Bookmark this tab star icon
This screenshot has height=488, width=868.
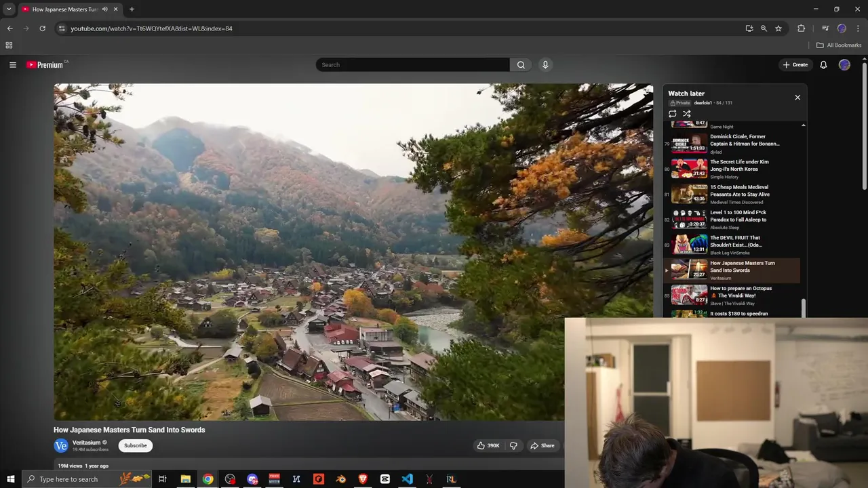click(x=778, y=28)
